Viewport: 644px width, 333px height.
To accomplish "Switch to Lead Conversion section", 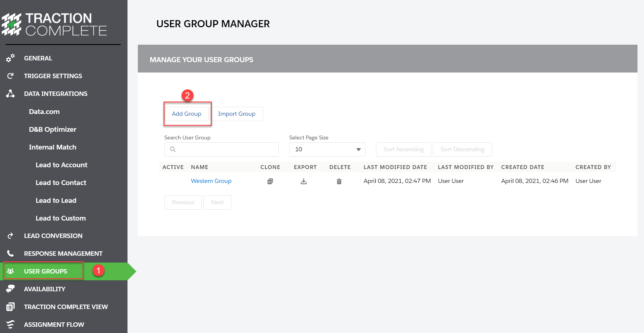I will tap(53, 236).
